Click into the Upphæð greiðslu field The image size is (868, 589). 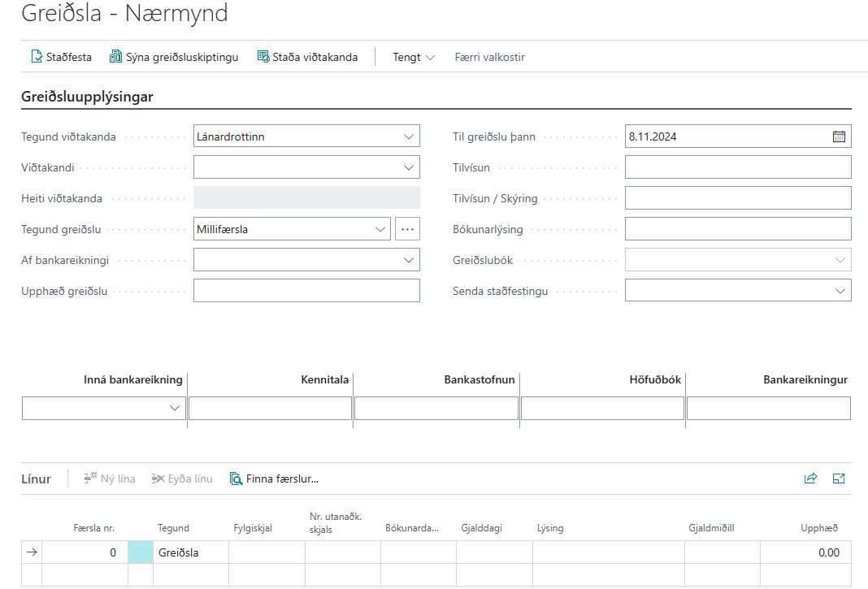point(306,291)
